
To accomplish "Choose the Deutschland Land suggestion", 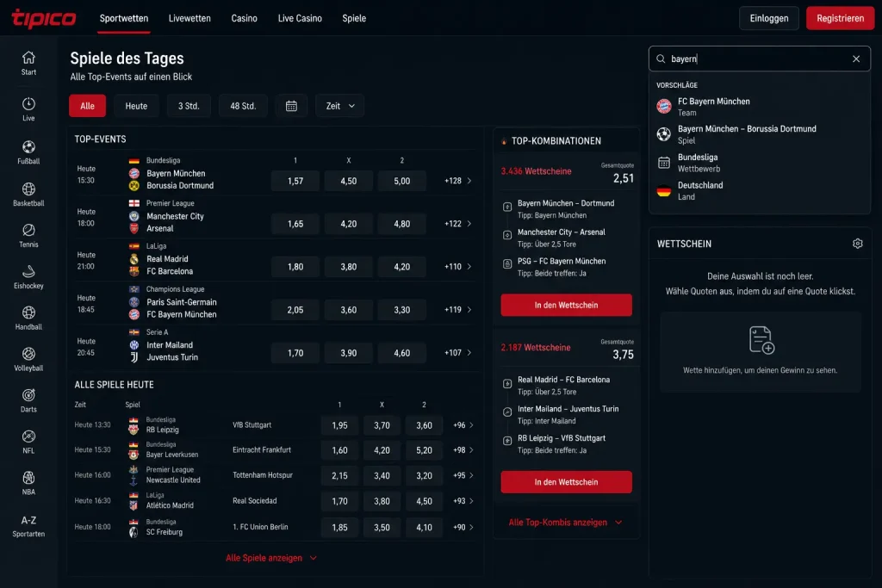I will click(x=760, y=191).
